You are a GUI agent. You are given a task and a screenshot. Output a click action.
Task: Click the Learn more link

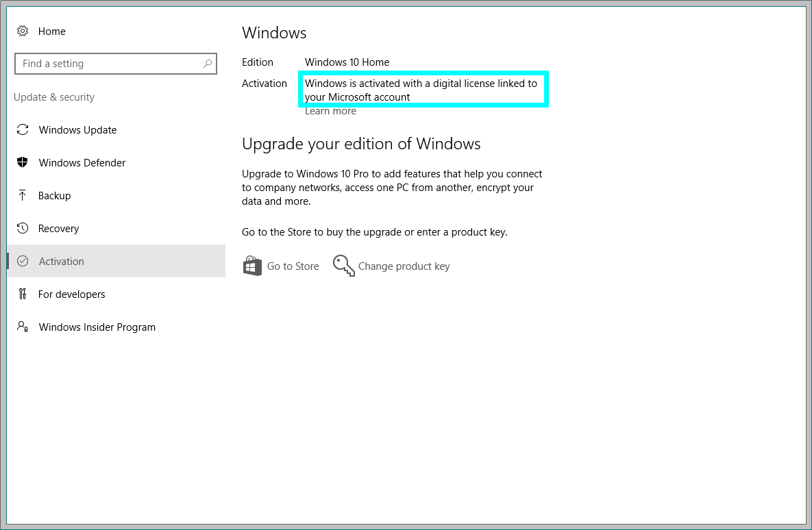pos(330,111)
